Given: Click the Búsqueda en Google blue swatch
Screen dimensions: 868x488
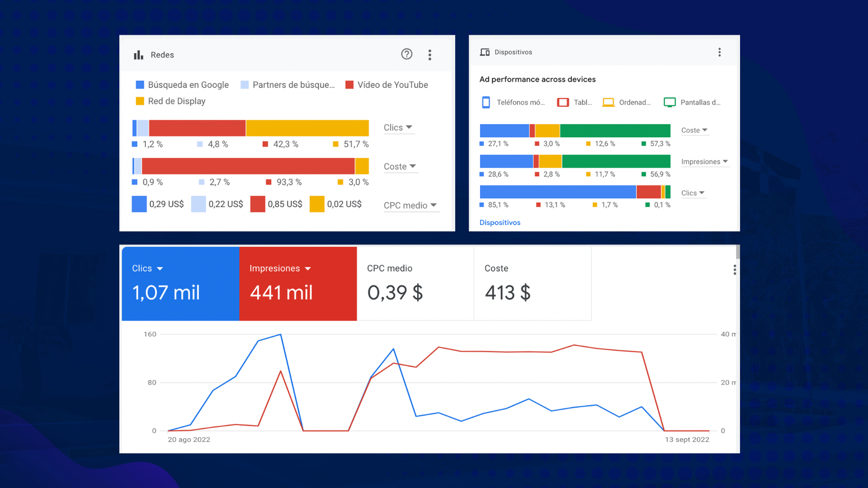Looking at the screenshot, I should tap(139, 85).
